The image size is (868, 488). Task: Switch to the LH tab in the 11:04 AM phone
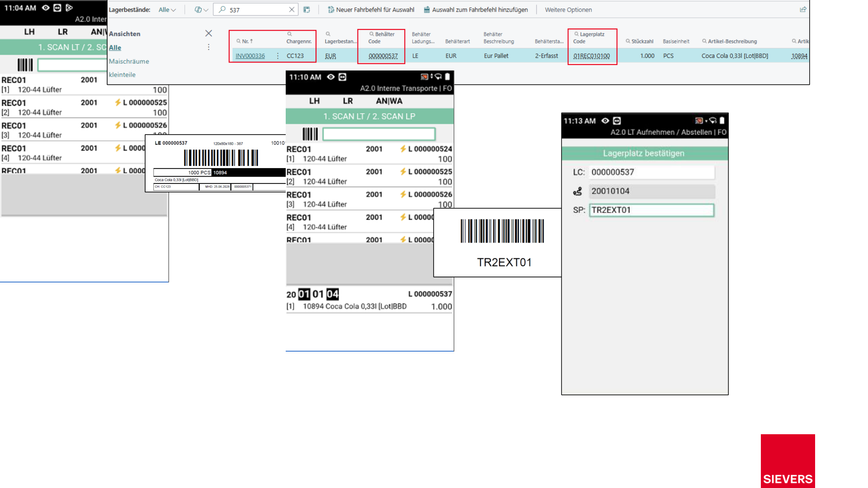(29, 32)
